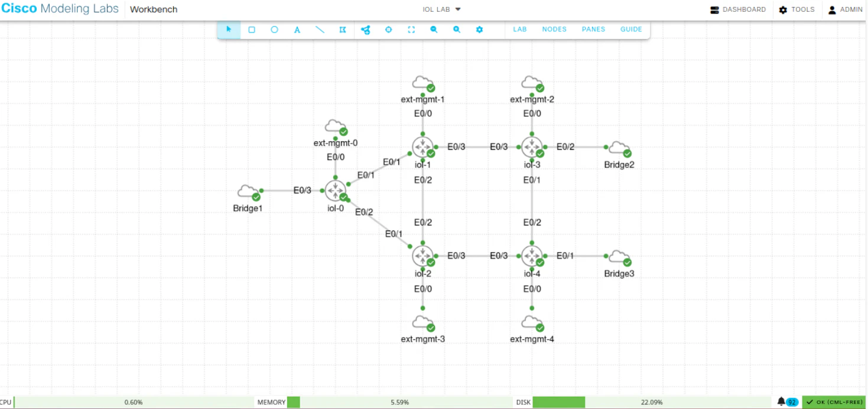Click the zoom in magnifier icon

[x=457, y=30]
